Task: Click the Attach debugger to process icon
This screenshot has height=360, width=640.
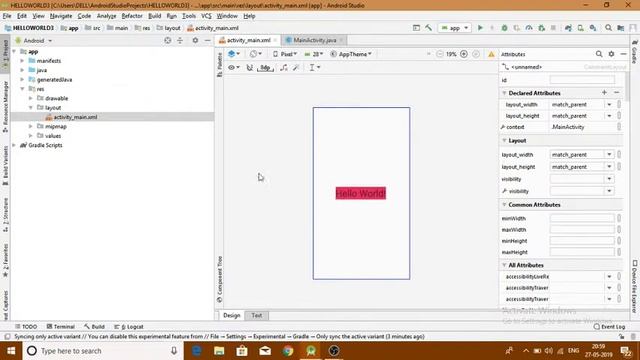Action: 542,28
